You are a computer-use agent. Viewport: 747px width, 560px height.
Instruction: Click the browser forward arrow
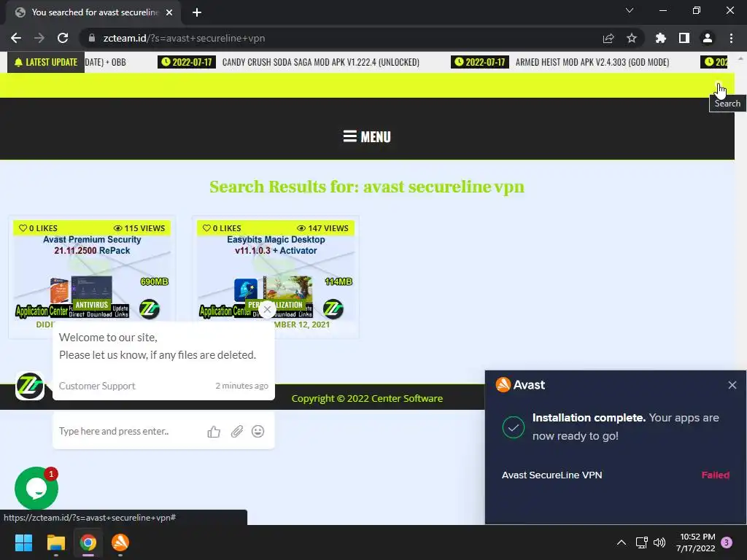pyautogui.click(x=39, y=38)
